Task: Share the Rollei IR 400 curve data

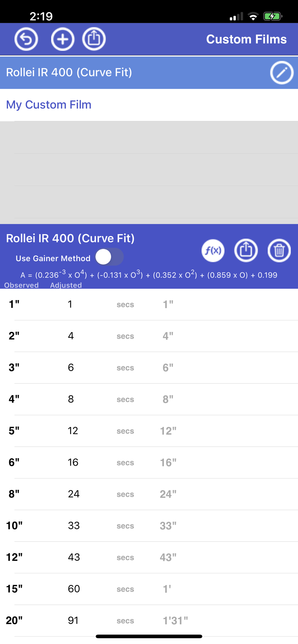Action: click(x=246, y=250)
